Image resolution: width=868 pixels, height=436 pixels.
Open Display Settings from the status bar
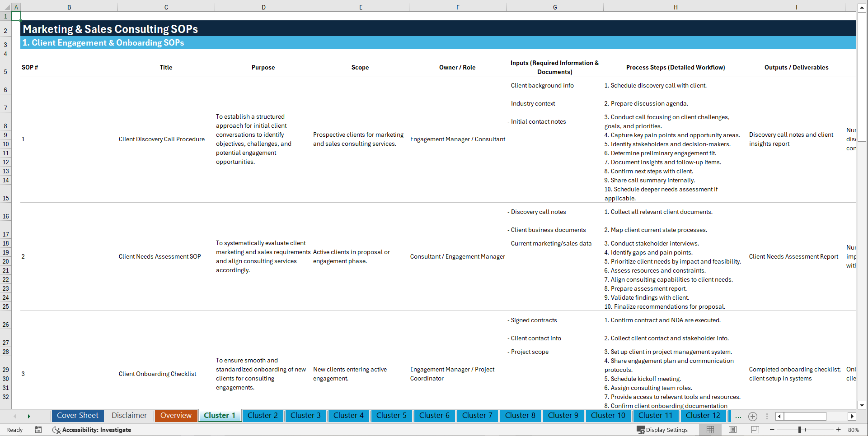click(x=662, y=430)
